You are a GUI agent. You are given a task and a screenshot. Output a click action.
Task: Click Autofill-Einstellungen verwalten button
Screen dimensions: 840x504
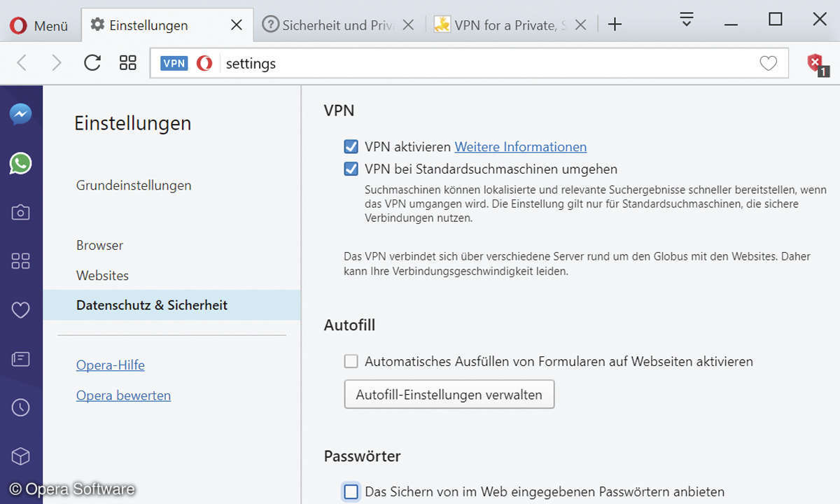[x=449, y=395]
